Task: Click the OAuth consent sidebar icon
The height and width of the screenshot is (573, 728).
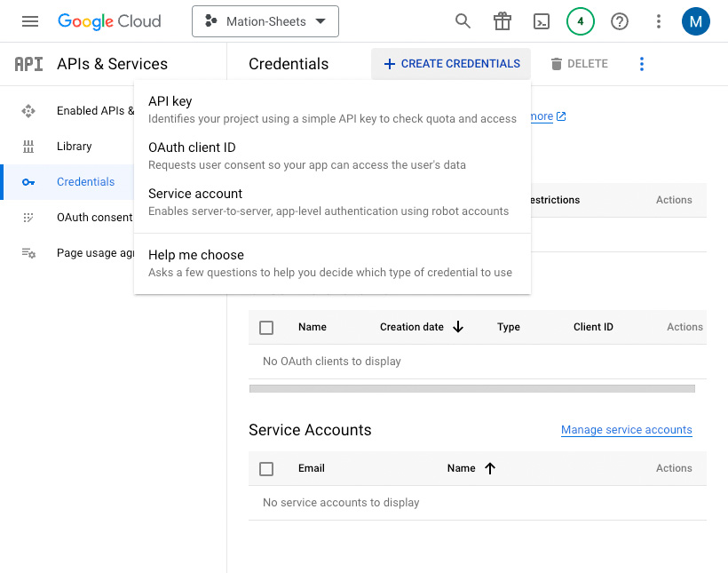Action: click(28, 218)
